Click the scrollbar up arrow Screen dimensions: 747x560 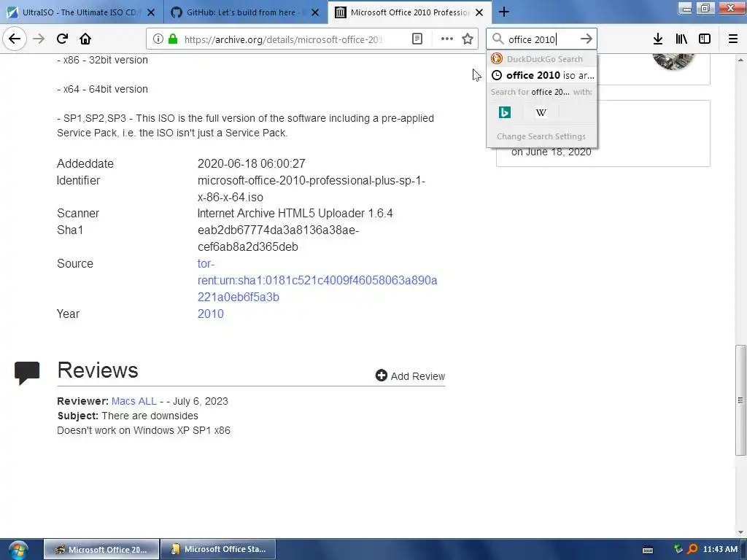740,60
